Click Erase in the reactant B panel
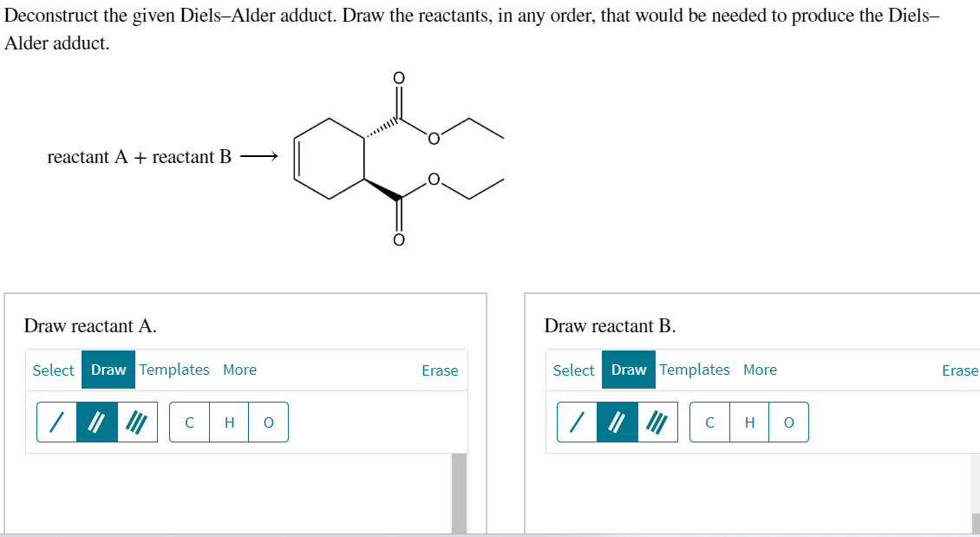980x537 pixels. tap(960, 370)
